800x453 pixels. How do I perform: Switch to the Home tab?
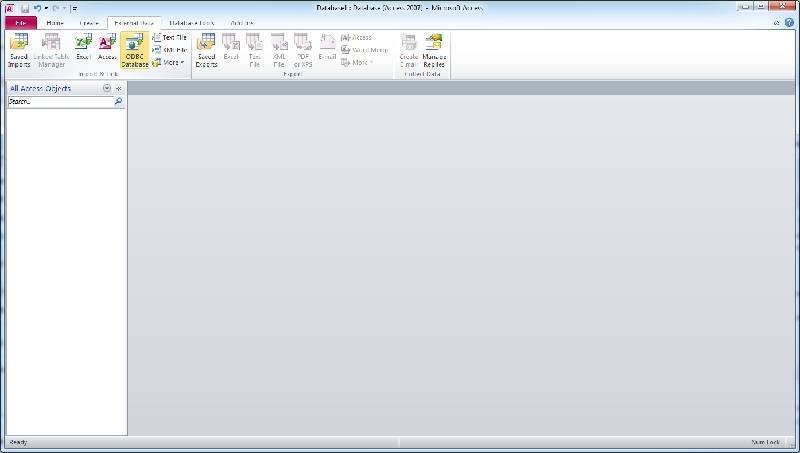(x=55, y=22)
